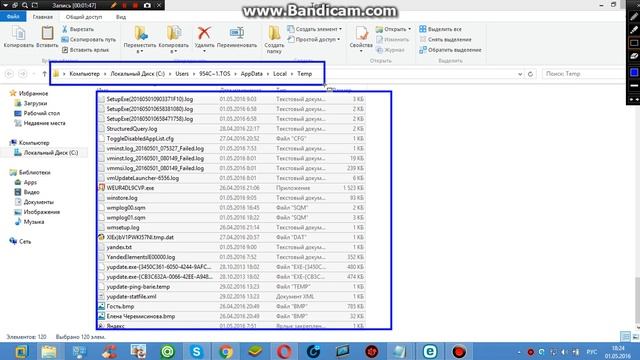
Task: Refresh the folder view
Action: 530,74
